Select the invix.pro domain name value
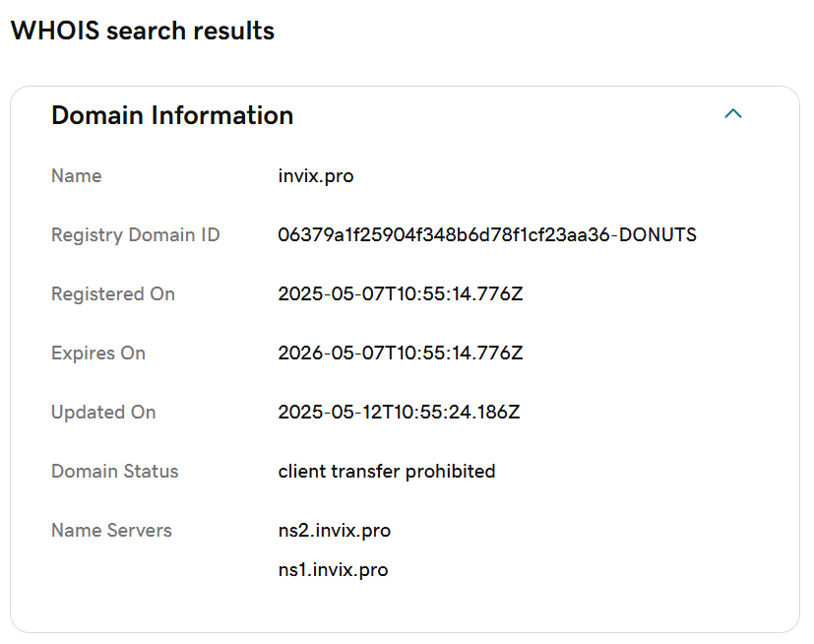 316,176
